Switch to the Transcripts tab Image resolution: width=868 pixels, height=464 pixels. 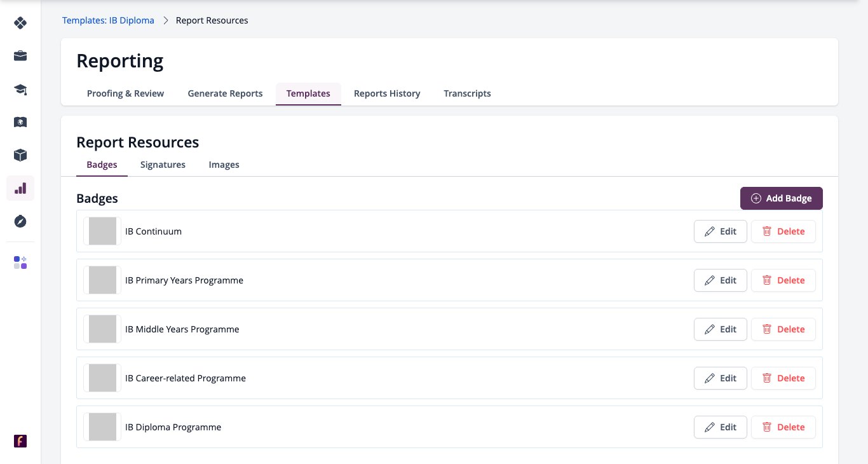[x=467, y=93]
